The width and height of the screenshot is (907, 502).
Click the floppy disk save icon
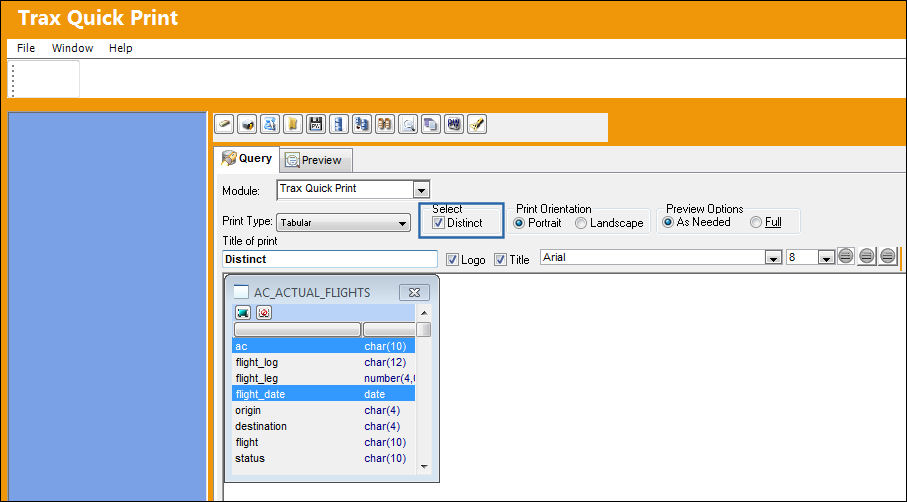pos(316,124)
